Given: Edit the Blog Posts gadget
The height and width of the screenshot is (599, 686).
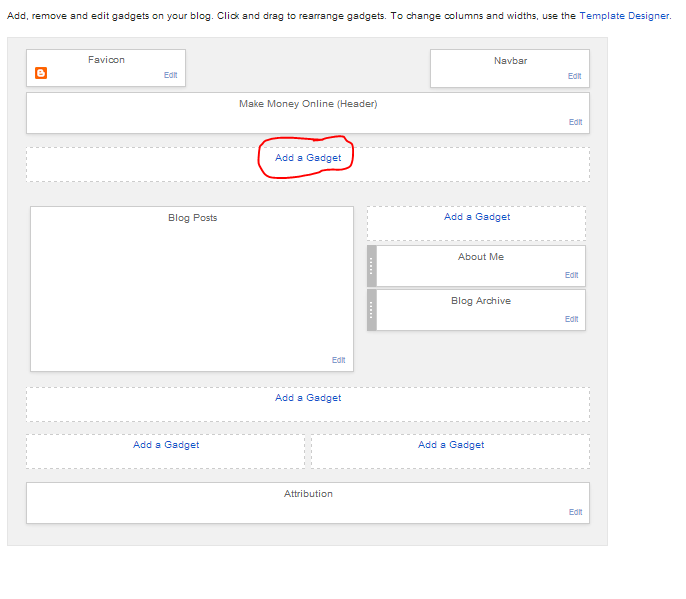Looking at the screenshot, I should click(x=339, y=360).
